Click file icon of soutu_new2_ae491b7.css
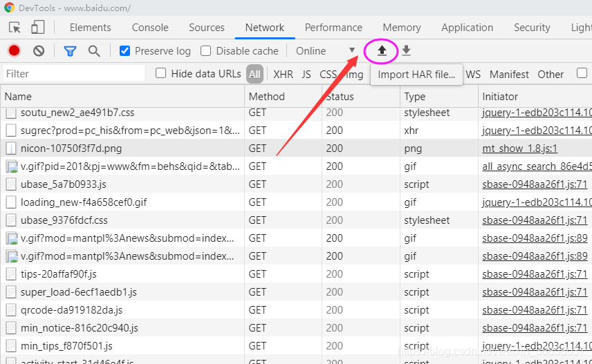592x364 pixels. coord(11,113)
